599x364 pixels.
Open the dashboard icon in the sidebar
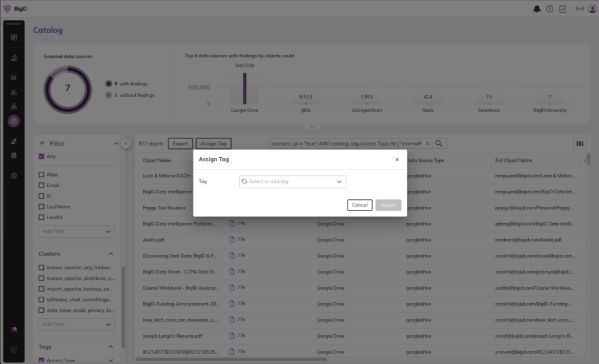click(14, 37)
